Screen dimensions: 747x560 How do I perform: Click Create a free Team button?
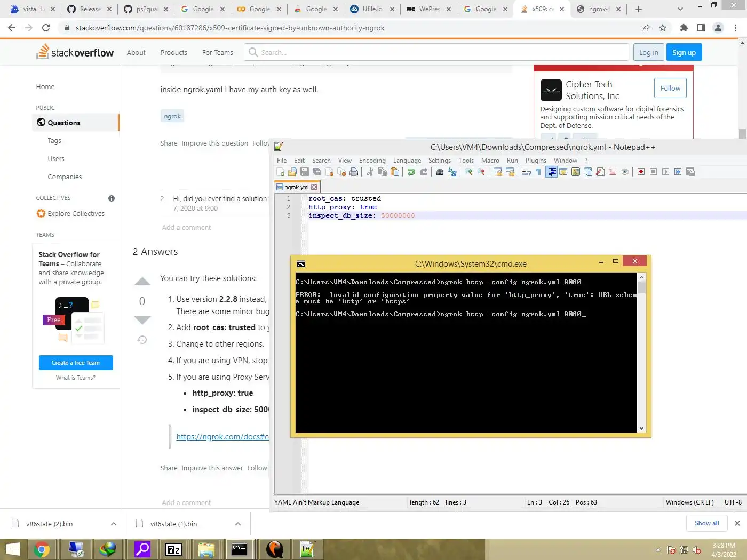(x=76, y=363)
